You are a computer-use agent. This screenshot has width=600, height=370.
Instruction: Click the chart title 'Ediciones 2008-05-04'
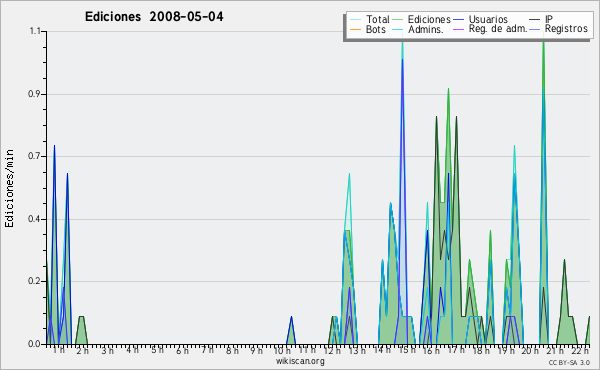(x=154, y=17)
